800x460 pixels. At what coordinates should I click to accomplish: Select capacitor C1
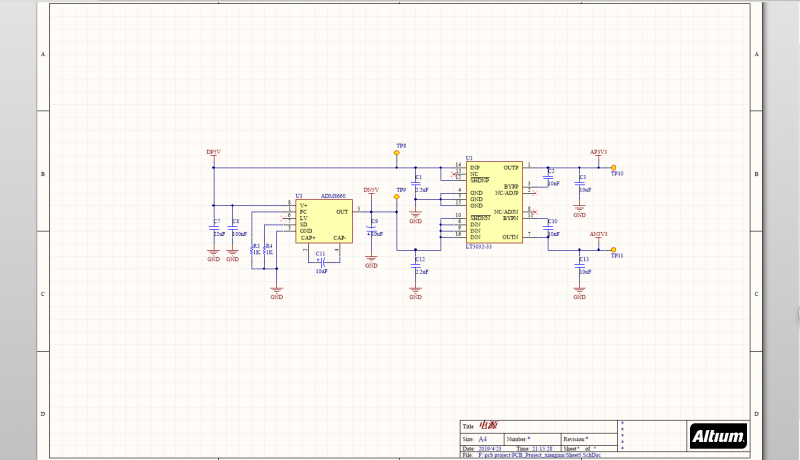(x=415, y=184)
